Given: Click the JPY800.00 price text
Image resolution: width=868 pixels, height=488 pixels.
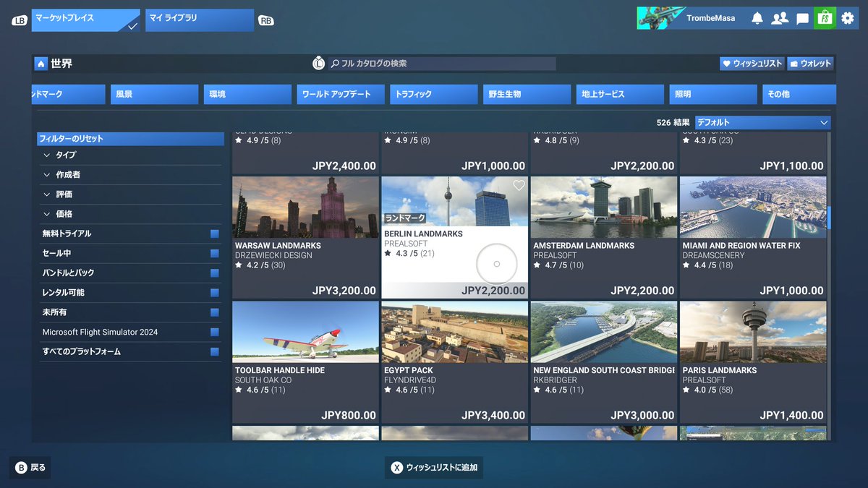Looking at the screenshot, I should [349, 416].
